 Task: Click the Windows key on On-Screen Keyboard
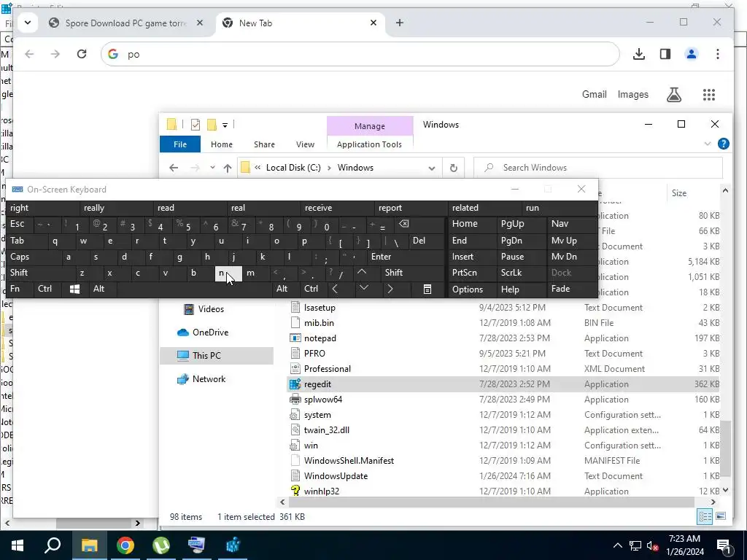point(75,289)
